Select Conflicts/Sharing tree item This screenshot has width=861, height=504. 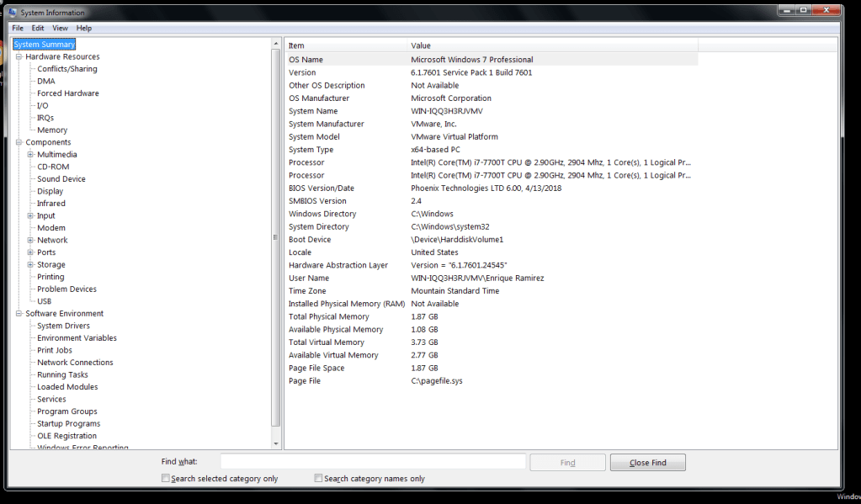[x=67, y=69]
